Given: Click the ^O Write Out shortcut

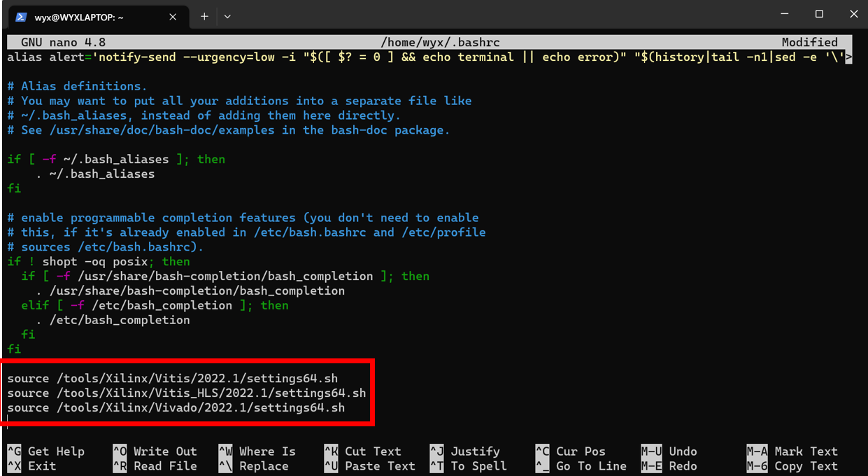Looking at the screenshot, I should coord(155,451).
